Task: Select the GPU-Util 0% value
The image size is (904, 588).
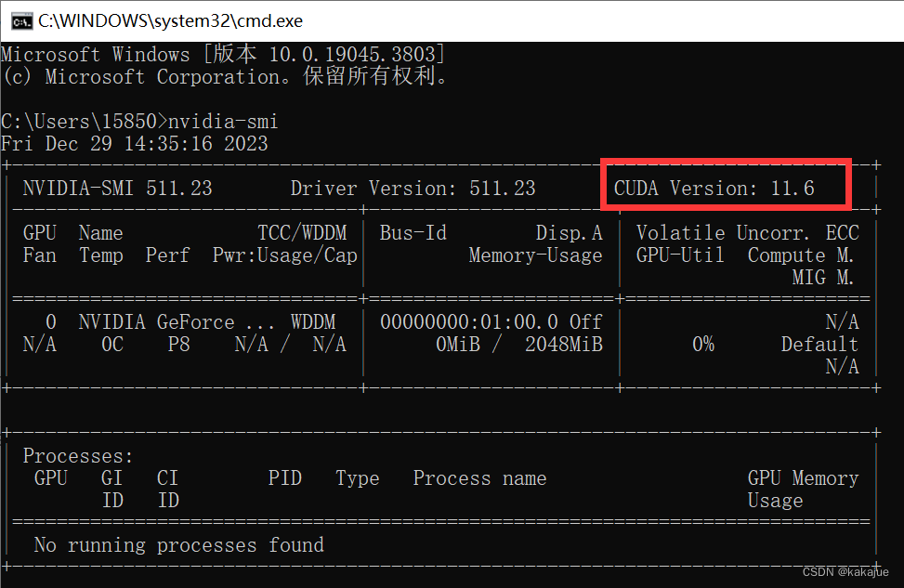Action: [703, 344]
